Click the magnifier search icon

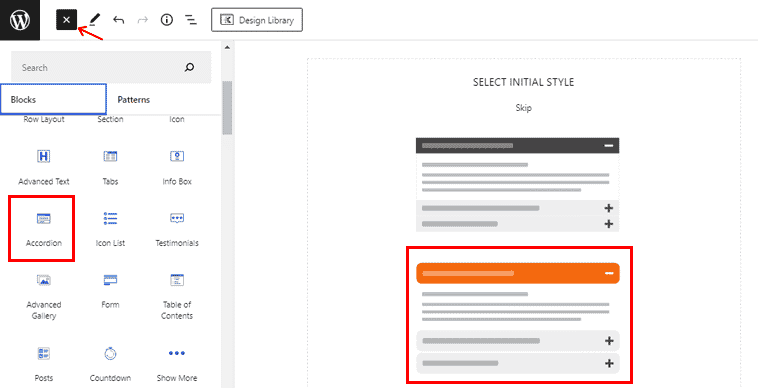(190, 67)
